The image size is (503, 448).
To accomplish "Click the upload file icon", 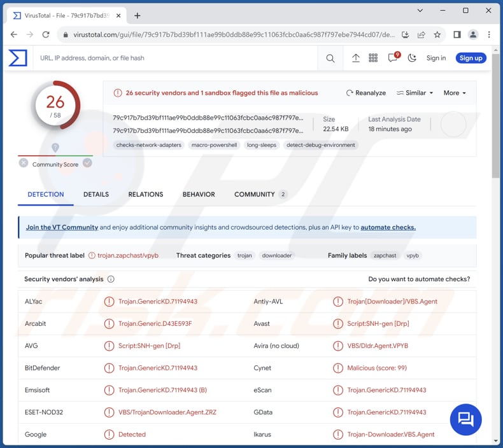I will point(356,58).
